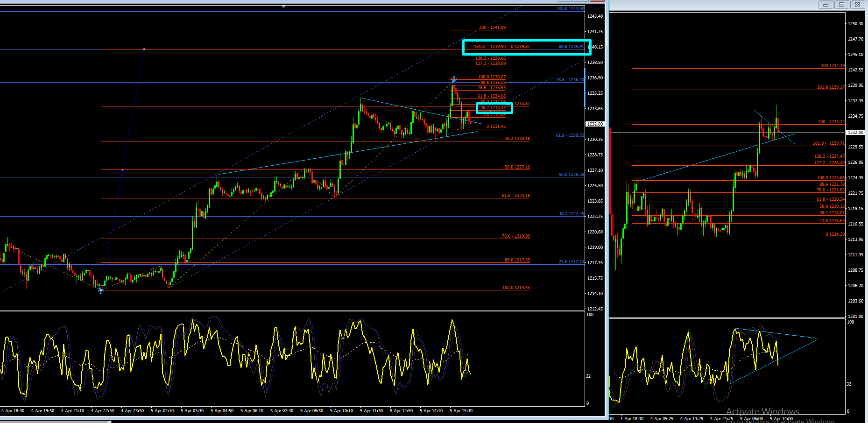The width and height of the screenshot is (868, 423).
Task: Click the 300 1242.79 level on right chart
Action: (x=833, y=66)
